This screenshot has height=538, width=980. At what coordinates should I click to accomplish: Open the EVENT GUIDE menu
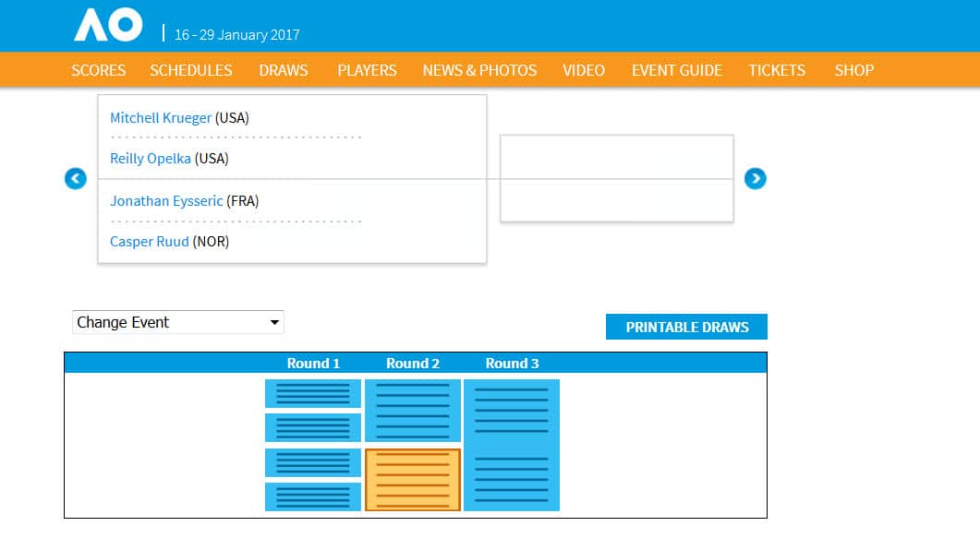tap(677, 70)
